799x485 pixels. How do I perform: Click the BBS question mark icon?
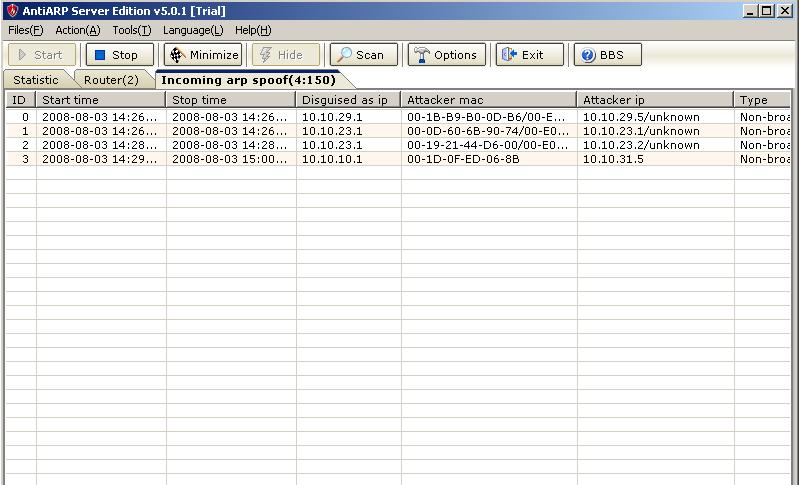588,55
